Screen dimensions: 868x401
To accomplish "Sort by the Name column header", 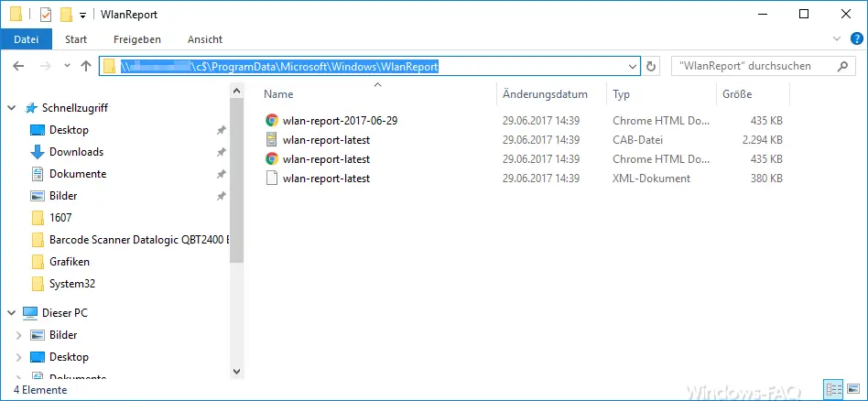I will pyautogui.click(x=278, y=94).
